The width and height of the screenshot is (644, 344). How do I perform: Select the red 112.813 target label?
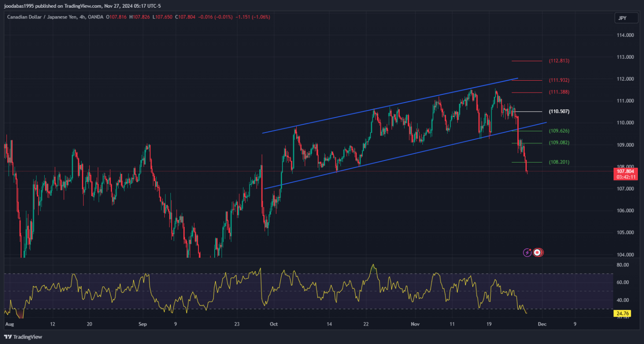tap(559, 61)
